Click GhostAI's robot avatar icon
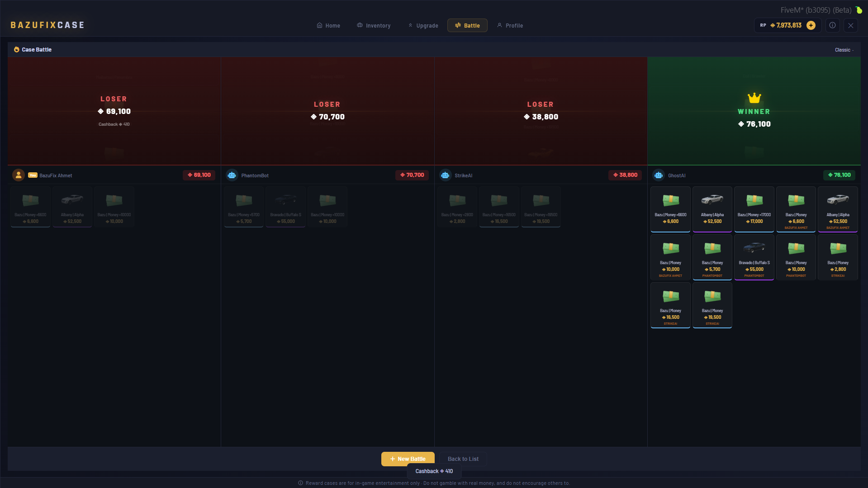The width and height of the screenshot is (868, 488). [x=659, y=175]
